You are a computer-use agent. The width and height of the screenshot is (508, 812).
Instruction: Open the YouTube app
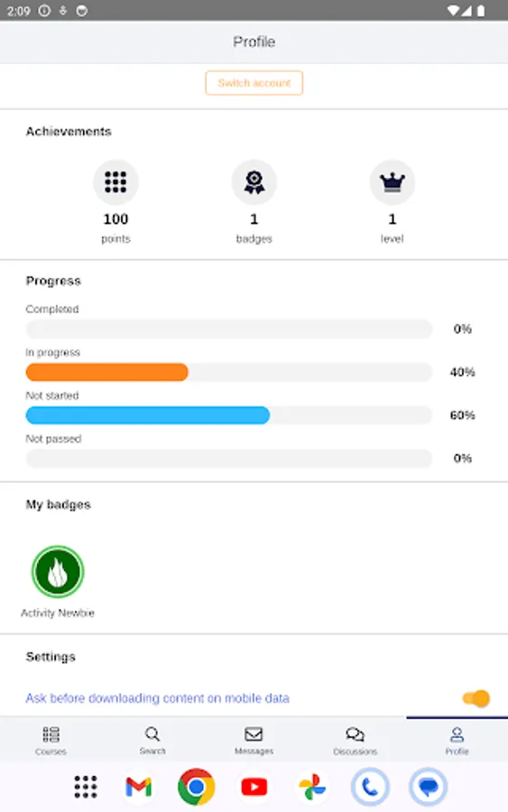tap(254, 787)
